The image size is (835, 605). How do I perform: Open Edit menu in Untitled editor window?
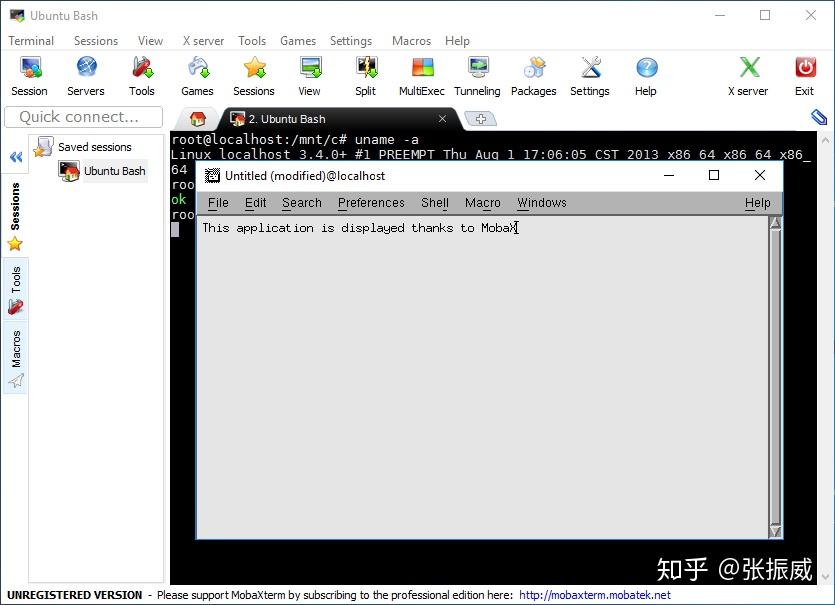click(256, 203)
